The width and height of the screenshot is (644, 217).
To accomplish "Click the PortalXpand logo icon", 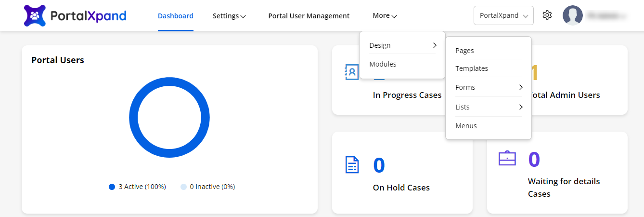I will [x=35, y=16].
